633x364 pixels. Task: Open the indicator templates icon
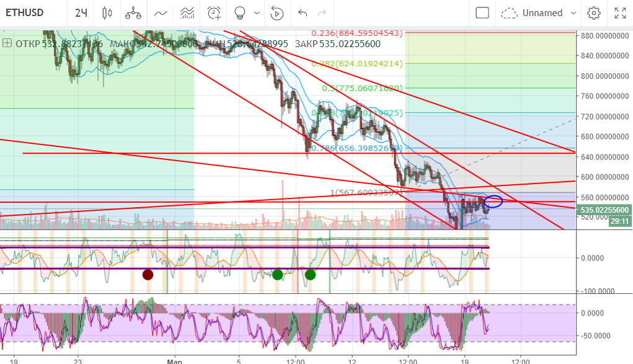pos(188,12)
